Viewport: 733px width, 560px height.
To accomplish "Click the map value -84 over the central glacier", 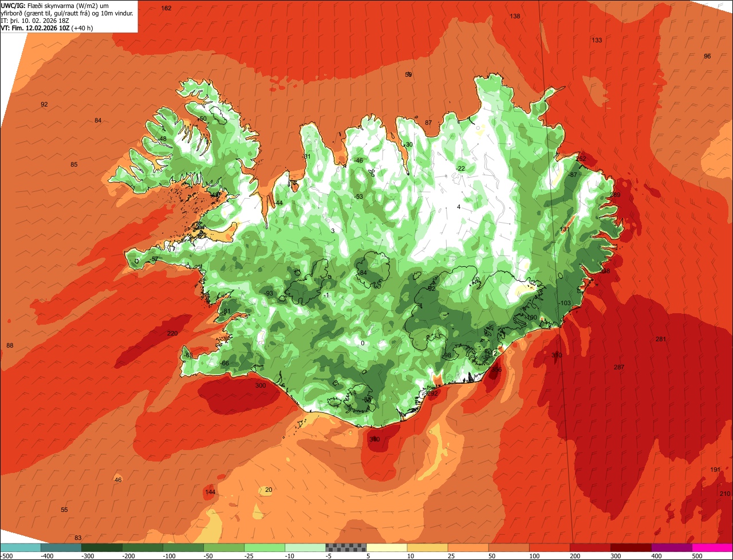I will [x=362, y=273].
